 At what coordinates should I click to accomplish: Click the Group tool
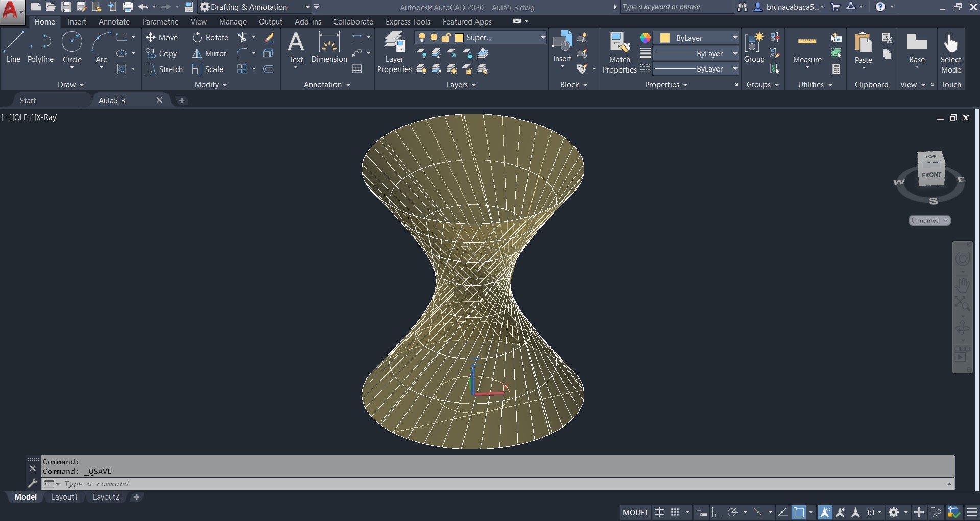tap(754, 48)
